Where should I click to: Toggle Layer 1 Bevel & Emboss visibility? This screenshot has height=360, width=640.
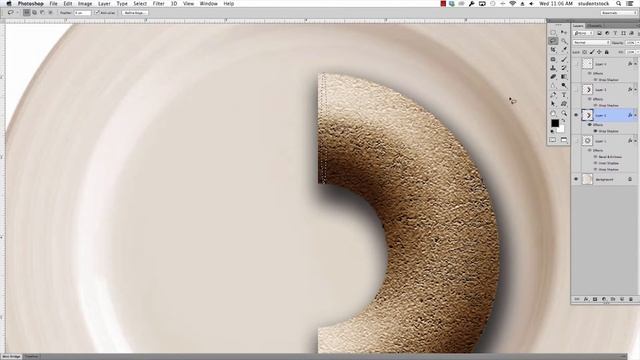(x=595, y=156)
